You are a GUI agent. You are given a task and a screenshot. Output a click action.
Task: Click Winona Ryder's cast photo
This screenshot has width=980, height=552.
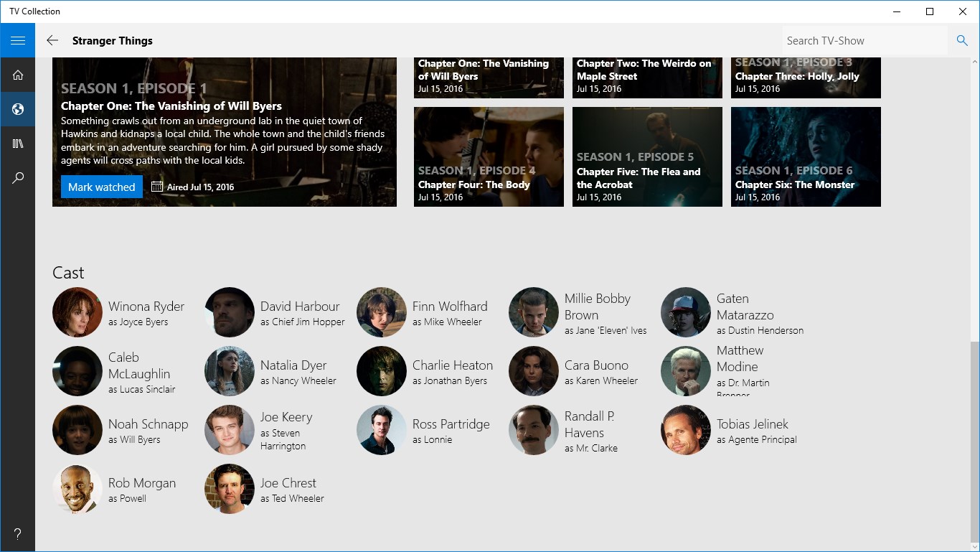(77, 312)
